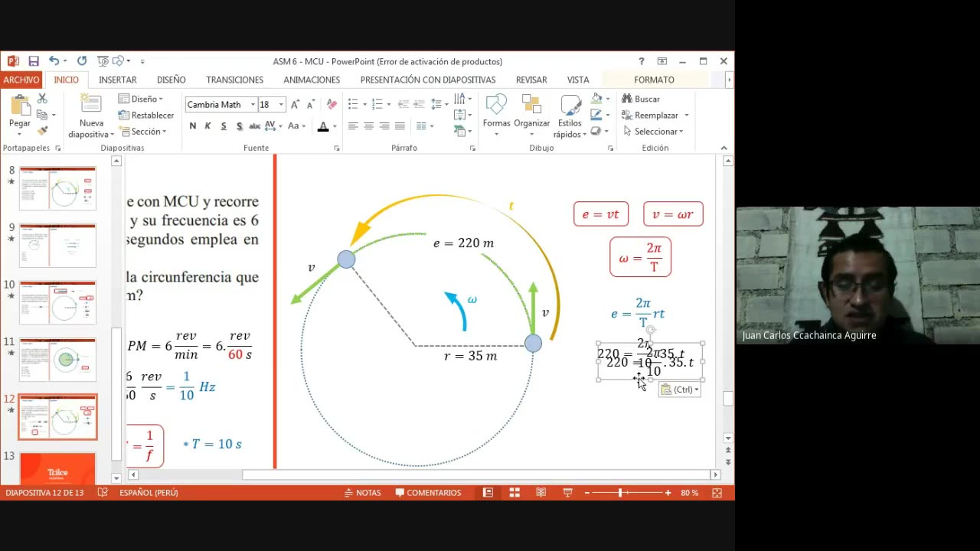Decrease the list indent level

[403, 104]
